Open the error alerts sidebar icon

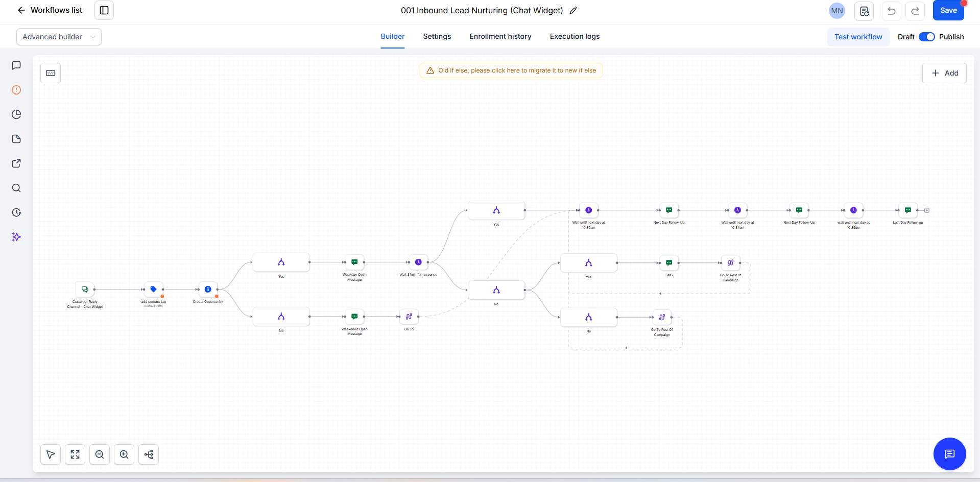[16, 90]
